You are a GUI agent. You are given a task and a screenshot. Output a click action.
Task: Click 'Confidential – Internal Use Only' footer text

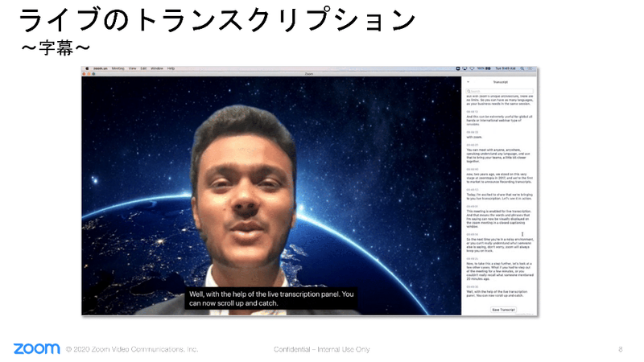tap(321, 349)
